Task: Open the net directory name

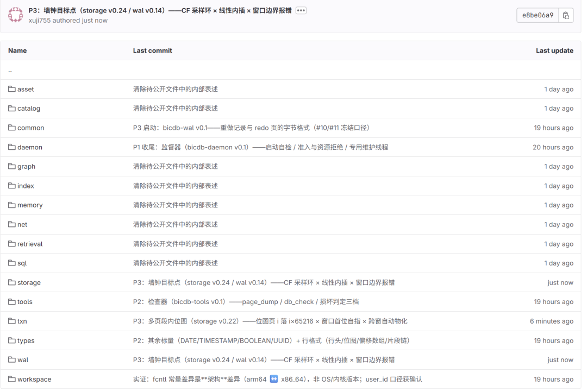Action: (x=22, y=224)
